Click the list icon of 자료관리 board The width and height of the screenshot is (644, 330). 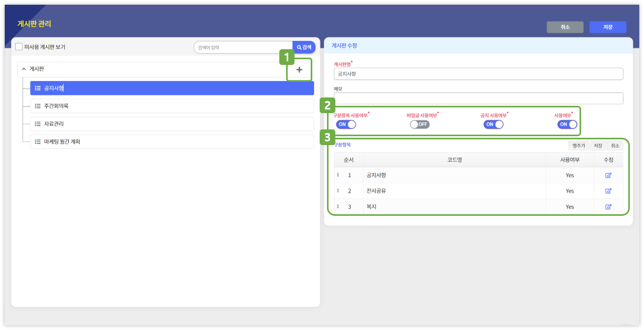38,124
